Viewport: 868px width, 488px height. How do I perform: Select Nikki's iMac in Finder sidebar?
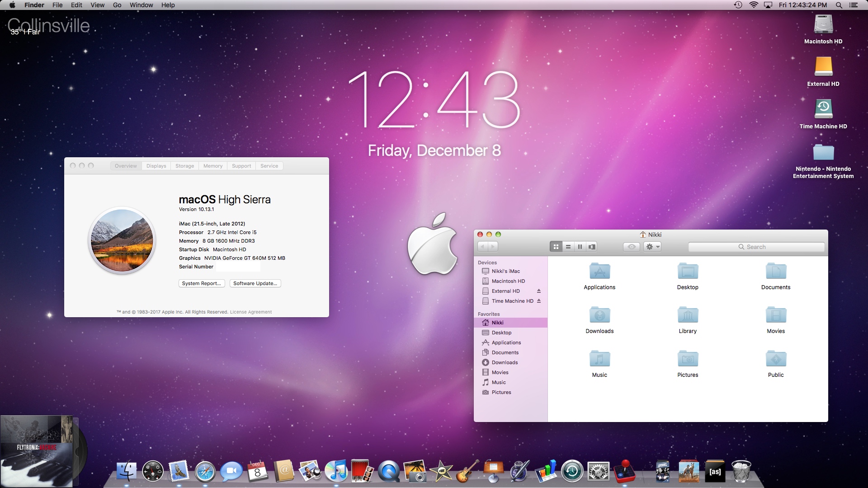point(511,271)
